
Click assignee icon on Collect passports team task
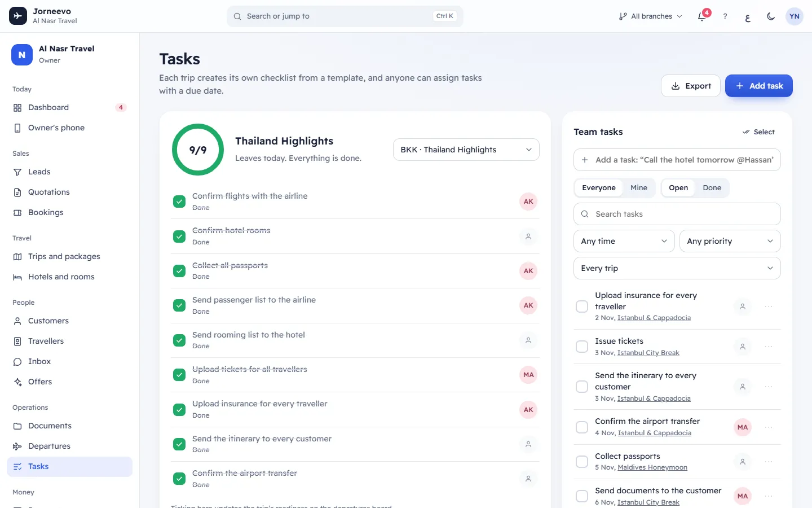point(743,462)
